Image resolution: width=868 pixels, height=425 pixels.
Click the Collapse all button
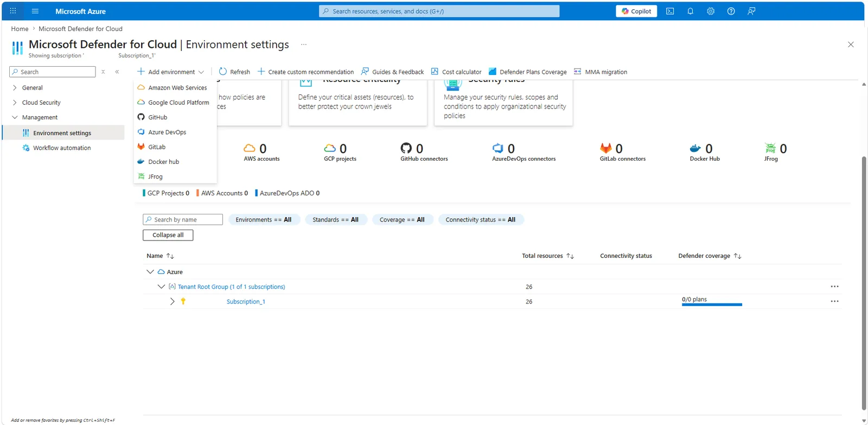(x=168, y=235)
